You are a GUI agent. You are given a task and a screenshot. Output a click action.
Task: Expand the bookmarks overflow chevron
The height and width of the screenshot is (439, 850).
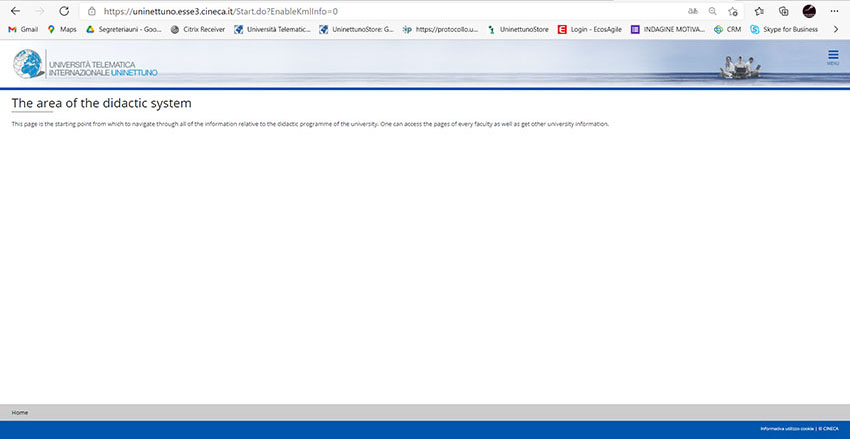(835, 30)
